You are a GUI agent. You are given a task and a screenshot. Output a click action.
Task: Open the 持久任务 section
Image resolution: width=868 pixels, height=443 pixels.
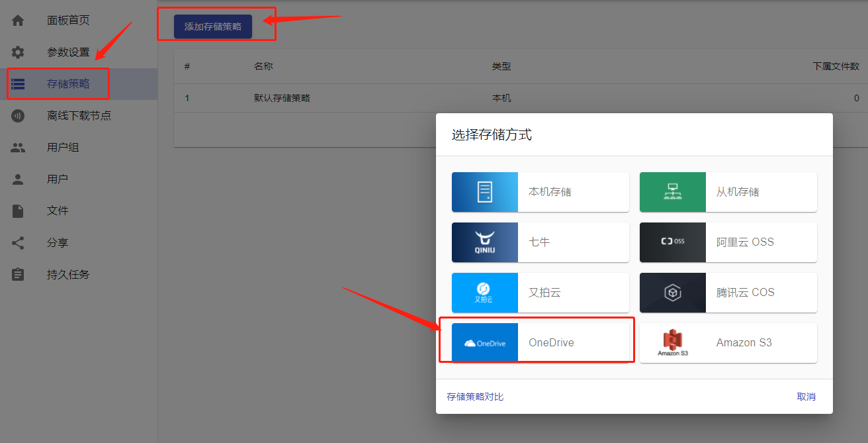pos(79,274)
